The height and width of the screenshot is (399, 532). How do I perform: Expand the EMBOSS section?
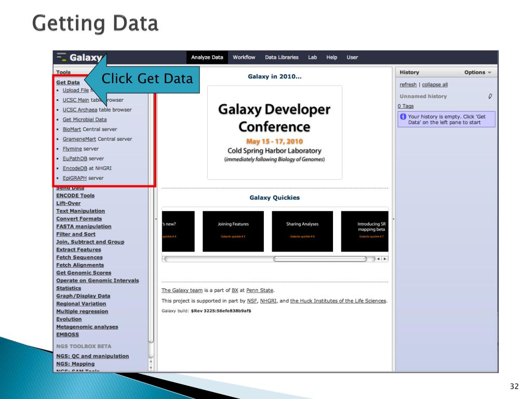[x=68, y=335]
